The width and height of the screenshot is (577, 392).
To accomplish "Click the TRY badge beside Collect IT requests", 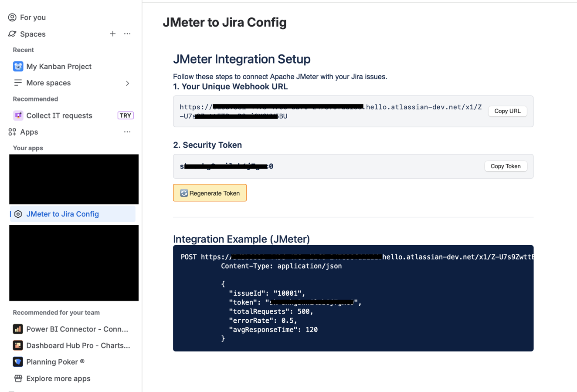I will point(126,115).
